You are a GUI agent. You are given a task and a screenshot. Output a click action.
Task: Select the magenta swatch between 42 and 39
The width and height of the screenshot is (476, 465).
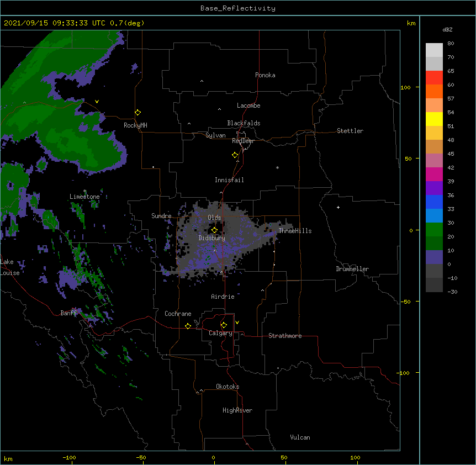point(434,174)
